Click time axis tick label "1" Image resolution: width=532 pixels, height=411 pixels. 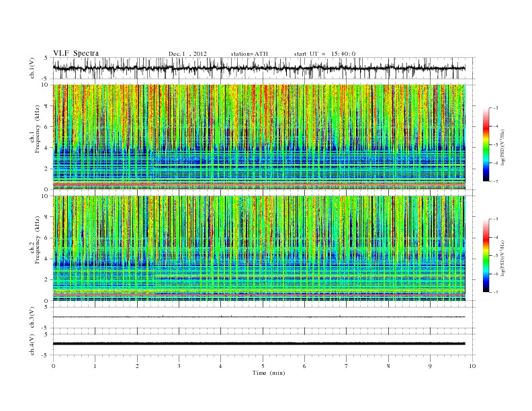click(x=95, y=366)
